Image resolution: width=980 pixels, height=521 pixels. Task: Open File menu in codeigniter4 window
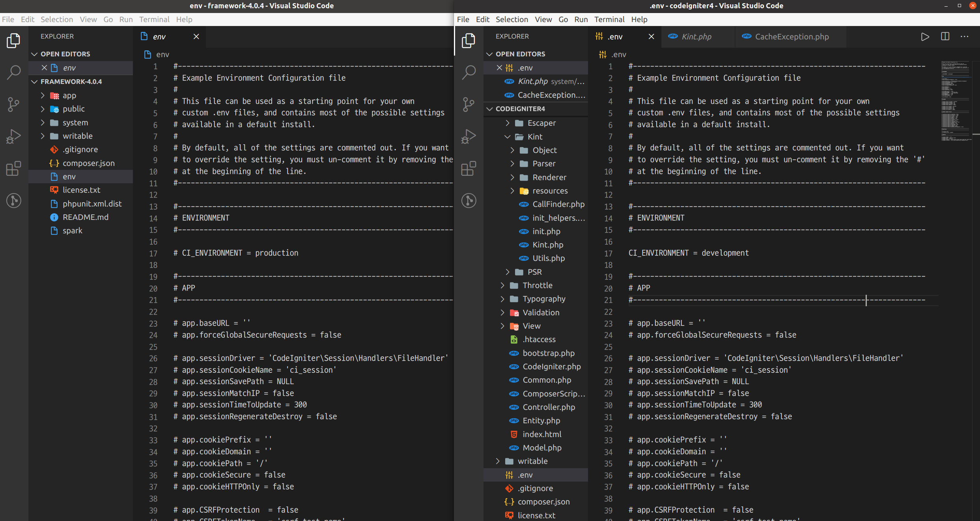pyautogui.click(x=463, y=19)
